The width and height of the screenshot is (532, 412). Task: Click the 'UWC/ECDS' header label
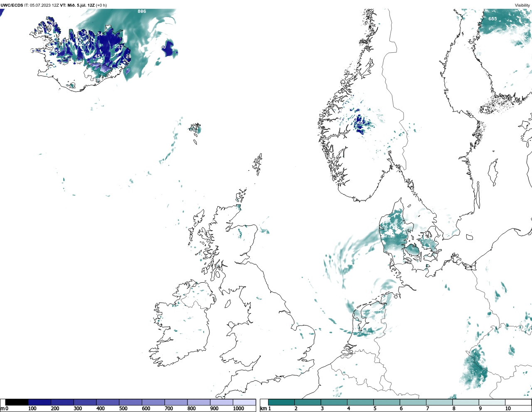(x=12, y=5)
